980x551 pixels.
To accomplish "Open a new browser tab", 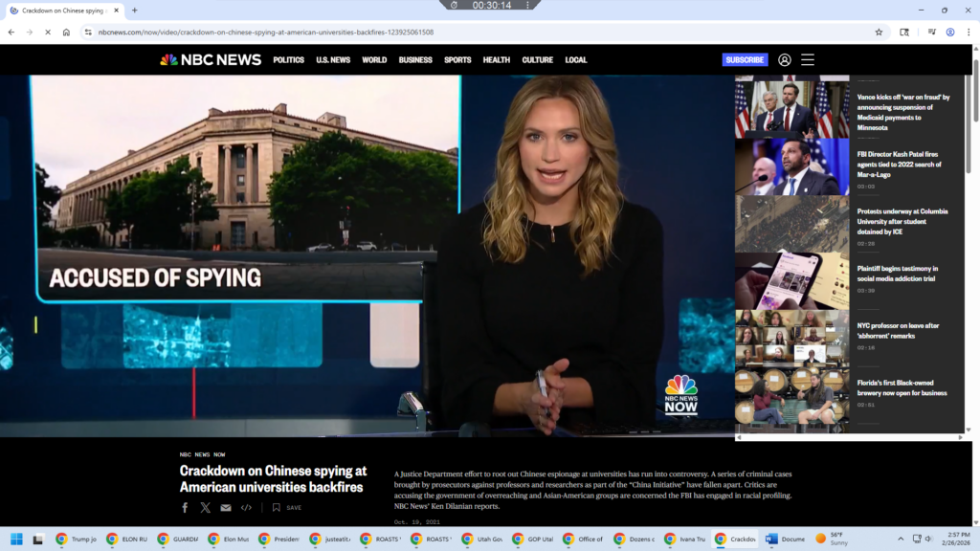I will (x=135, y=10).
